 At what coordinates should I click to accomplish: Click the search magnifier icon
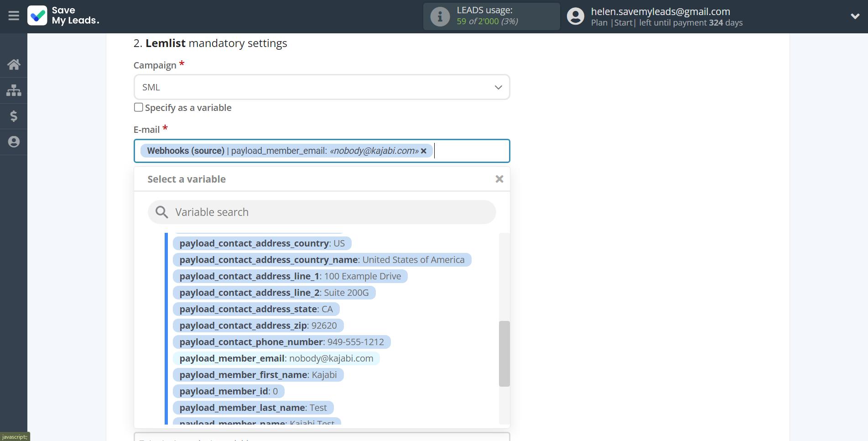pyautogui.click(x=161, y=212)
